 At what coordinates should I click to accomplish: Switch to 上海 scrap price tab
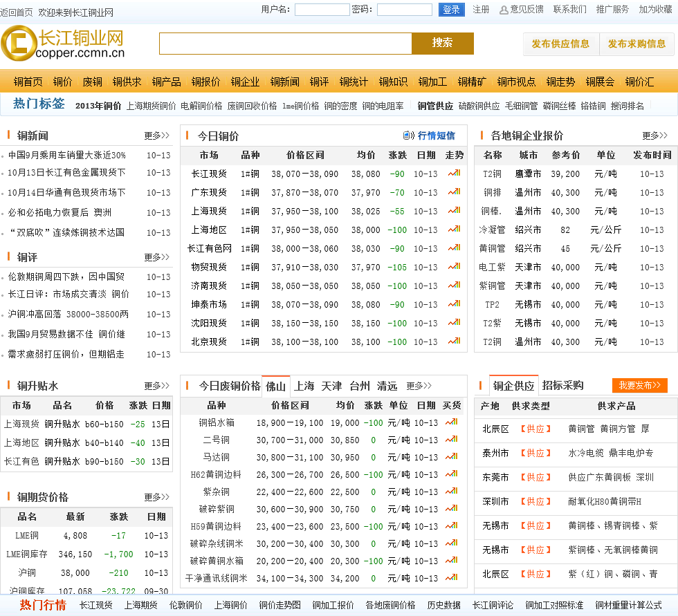click(304, 386)
